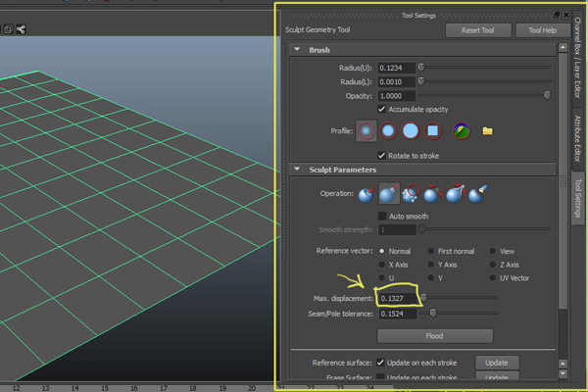Viewport: 588px width, 392px height.
Task: Select X Axis reference vector
Action: tap(382, 265)
